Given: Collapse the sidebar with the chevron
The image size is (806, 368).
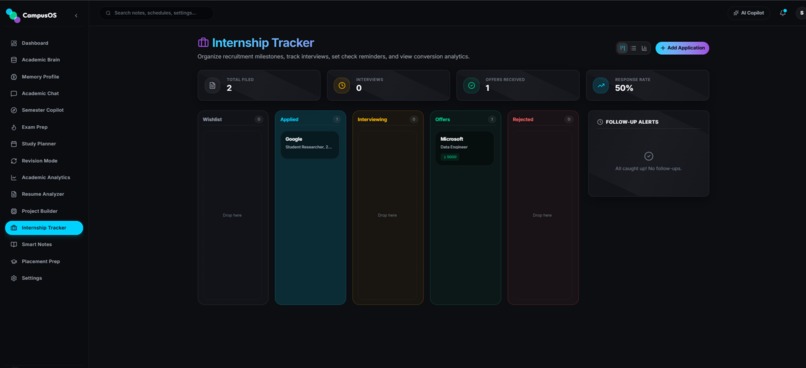Looking at the screenshot, I should point(76,15).
